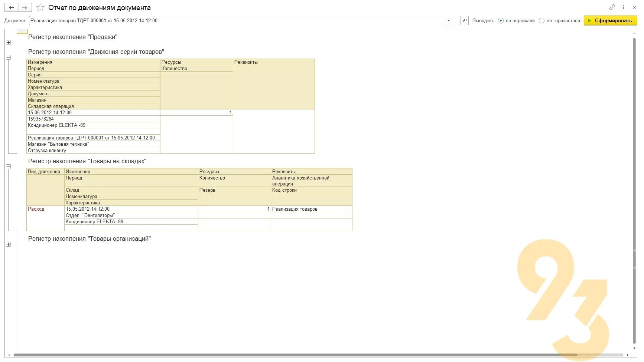Click the 'Аналитика хозяйственной операции' header cell
The width and height of the screenshot is (644, 362).
pyautogui.click(x=311, y=181)
